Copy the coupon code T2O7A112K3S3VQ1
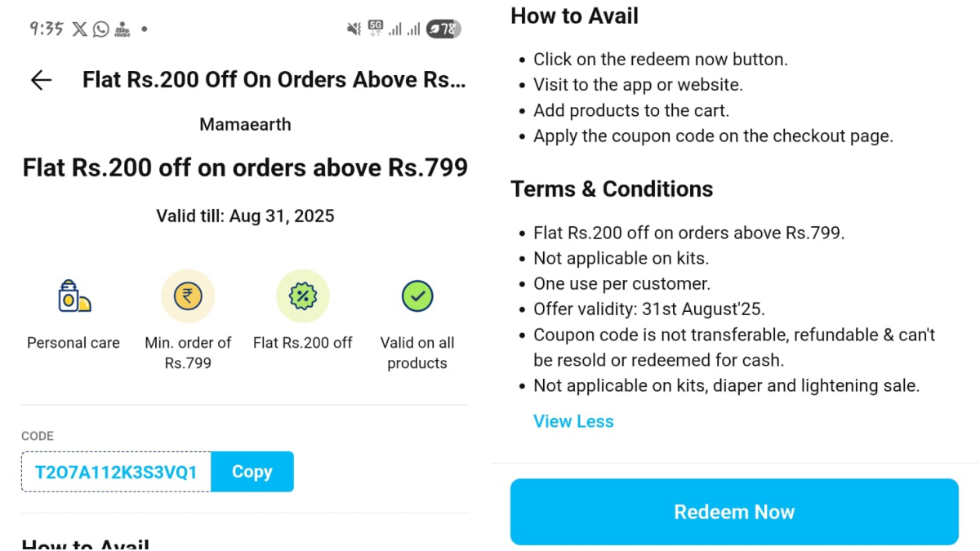This screenshot has height=551, width=980. point(252,471)
